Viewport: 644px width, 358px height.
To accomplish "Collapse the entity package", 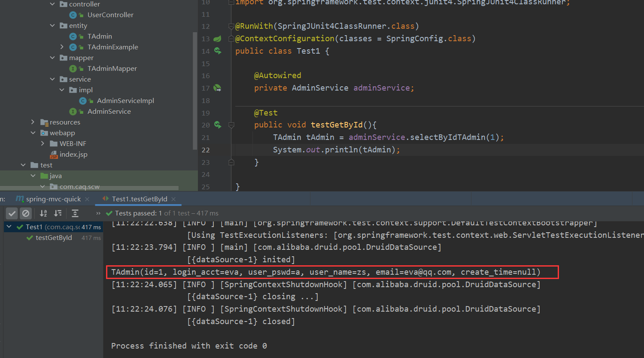I will point(52,26).
